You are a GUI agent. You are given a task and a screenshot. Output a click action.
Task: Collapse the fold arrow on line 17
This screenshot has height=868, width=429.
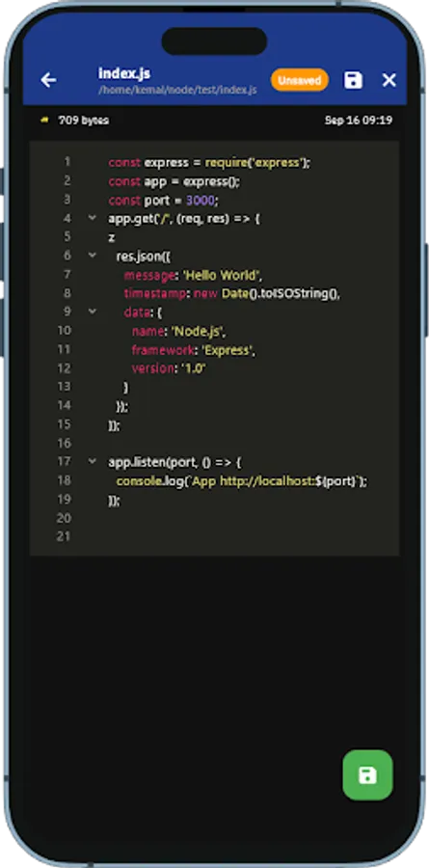pyautogui.click(x=93, y=461)
